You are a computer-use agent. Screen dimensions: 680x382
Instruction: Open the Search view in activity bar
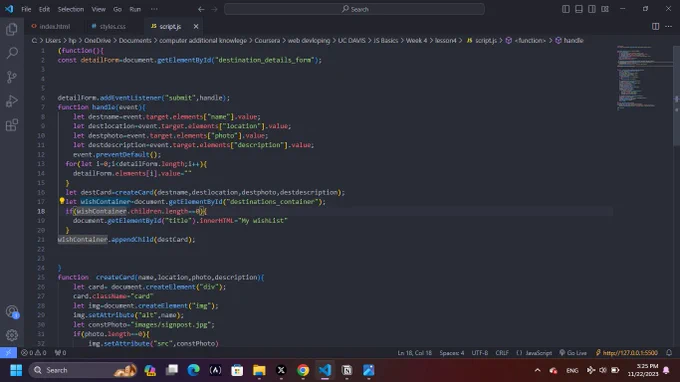pyautogui.click(x=12, y=53)
